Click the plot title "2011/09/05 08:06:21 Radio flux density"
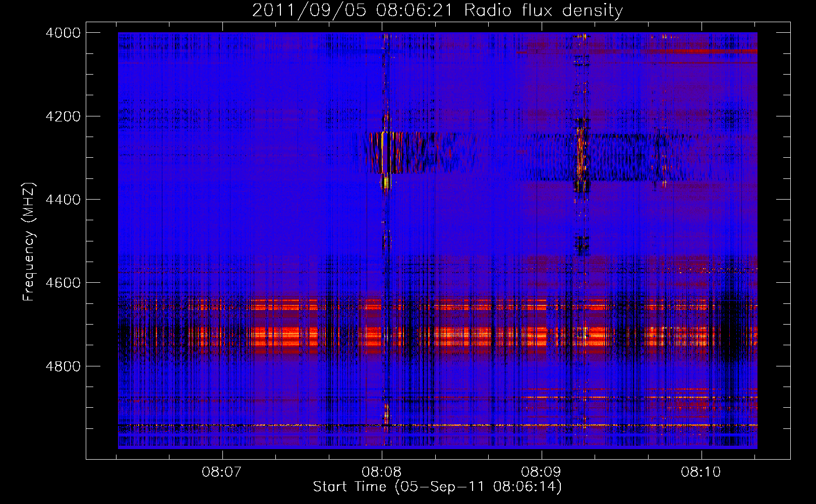Viewport: 816px width, 504px height. point(437,10)
